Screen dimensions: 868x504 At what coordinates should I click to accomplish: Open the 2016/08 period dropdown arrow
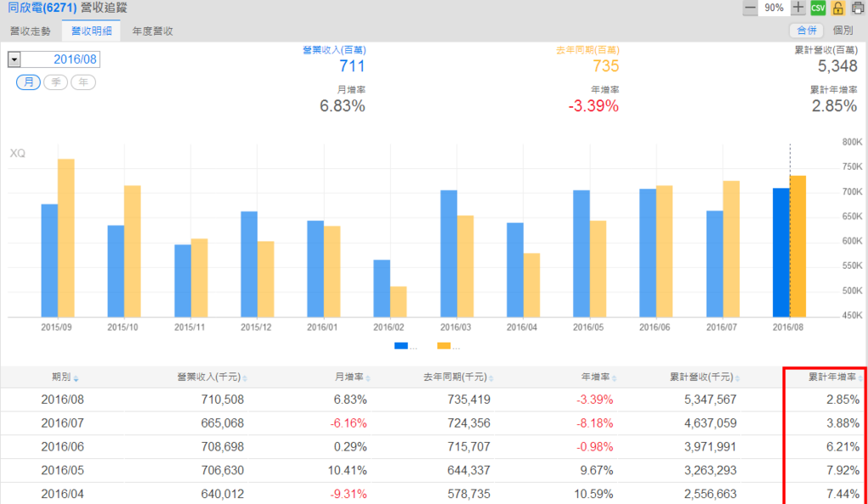click(14, 59)
